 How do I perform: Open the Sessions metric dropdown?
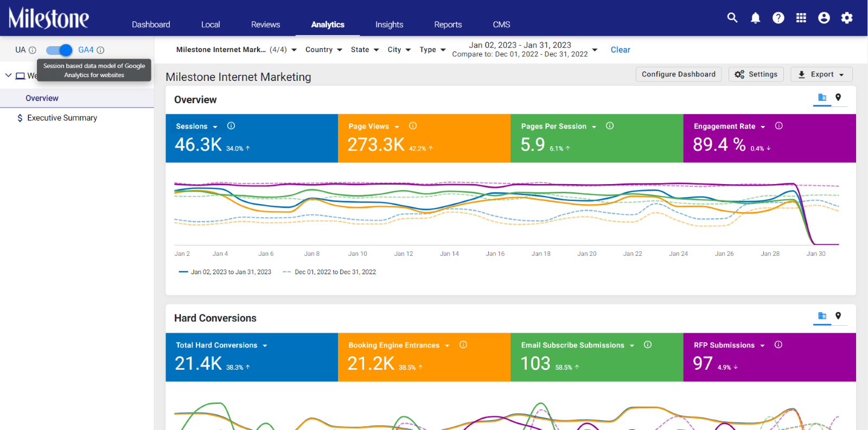click(x=215, y=127)
